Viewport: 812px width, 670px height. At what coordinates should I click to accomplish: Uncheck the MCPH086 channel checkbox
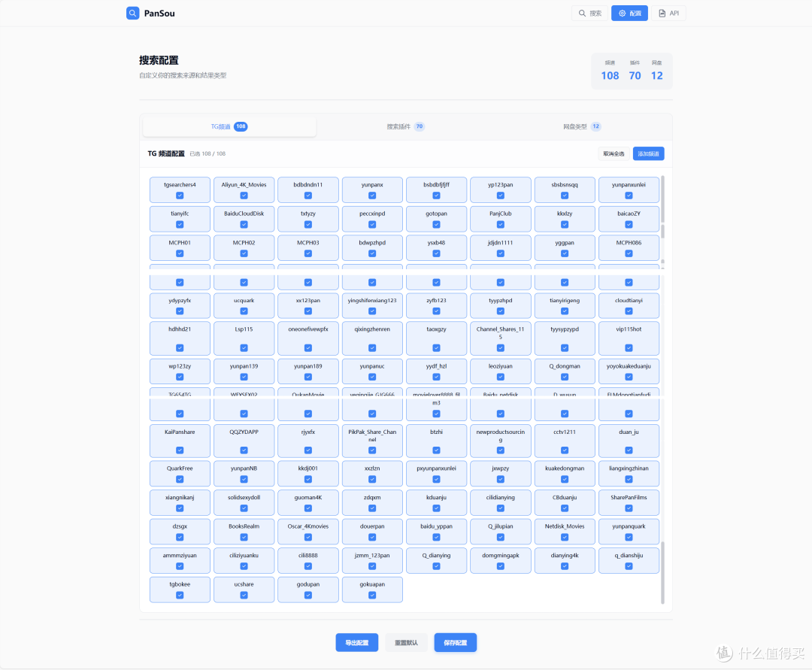pyautogui.click(x=629, y=253)
